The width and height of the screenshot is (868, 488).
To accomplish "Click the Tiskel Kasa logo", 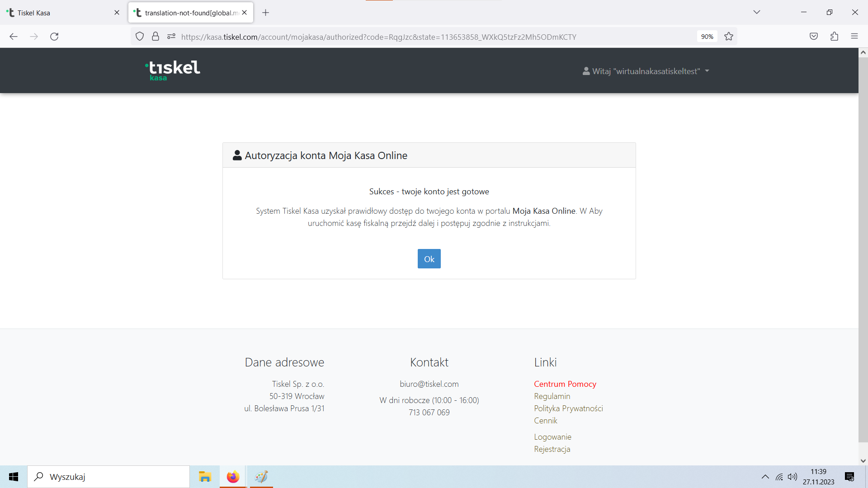I will coord(173,70).
